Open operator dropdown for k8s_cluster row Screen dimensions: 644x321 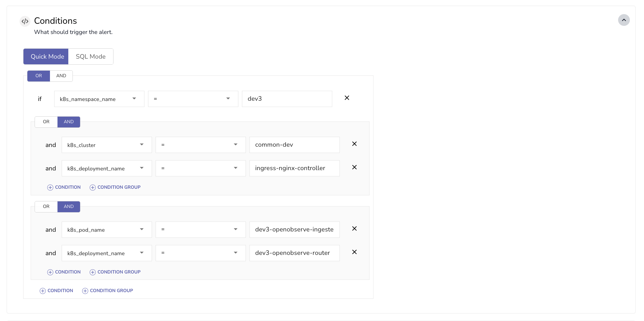[x=200, y=145]
